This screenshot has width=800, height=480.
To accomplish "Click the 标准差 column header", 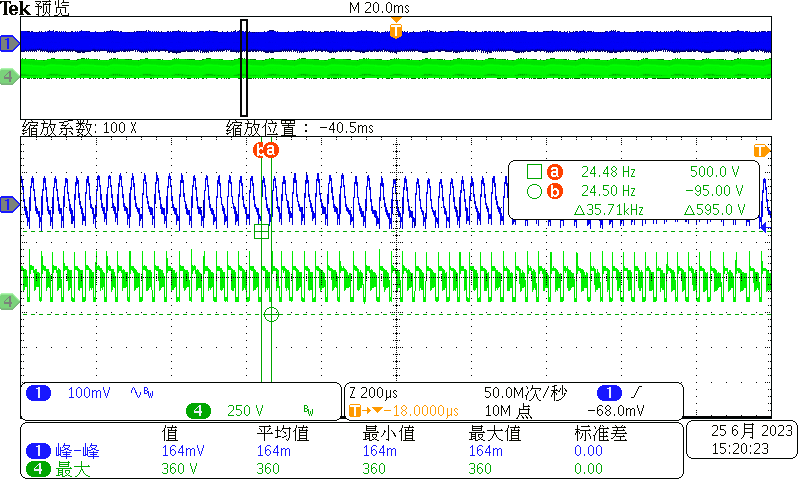I will coord(601,434).
